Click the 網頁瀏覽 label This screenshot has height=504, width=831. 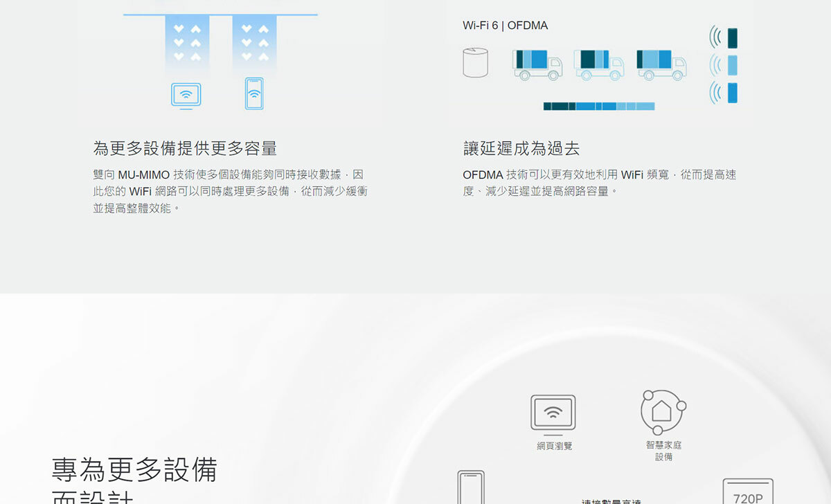coord(555,446)
